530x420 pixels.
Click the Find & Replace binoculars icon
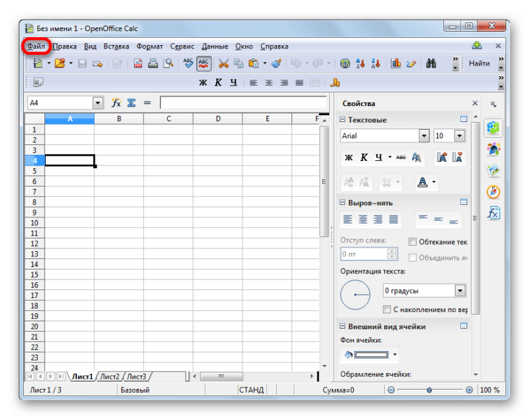[431, 63]
